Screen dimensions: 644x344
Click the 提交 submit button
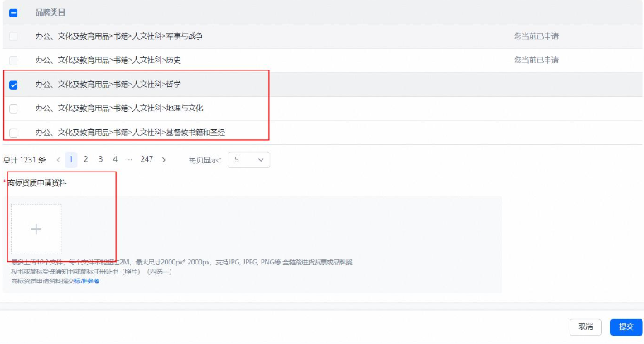click(x=626, y=327)
